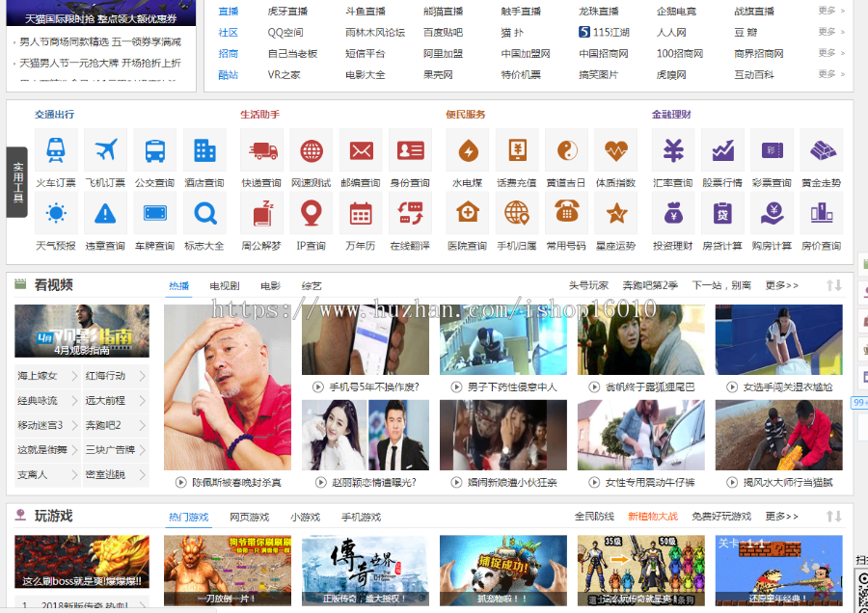Open the 实用工具 side tab
The width and height of the screenshot is (868, 613).
(17, 182)
